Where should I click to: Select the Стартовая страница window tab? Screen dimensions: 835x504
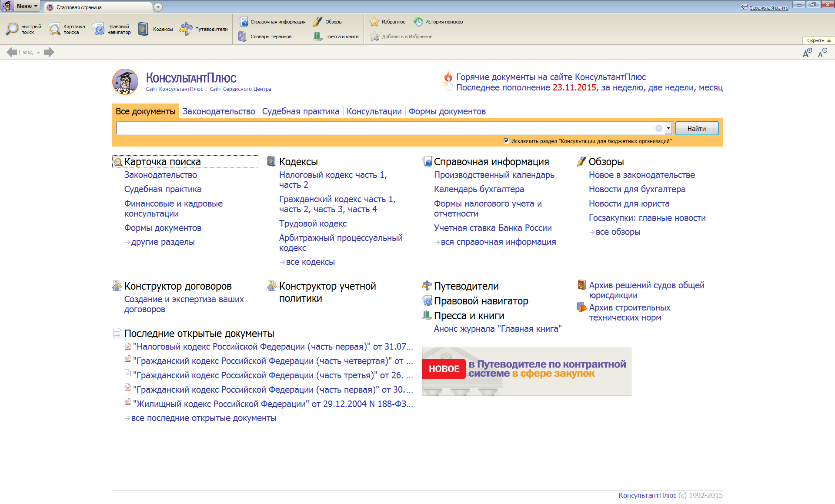pos(98,7)
